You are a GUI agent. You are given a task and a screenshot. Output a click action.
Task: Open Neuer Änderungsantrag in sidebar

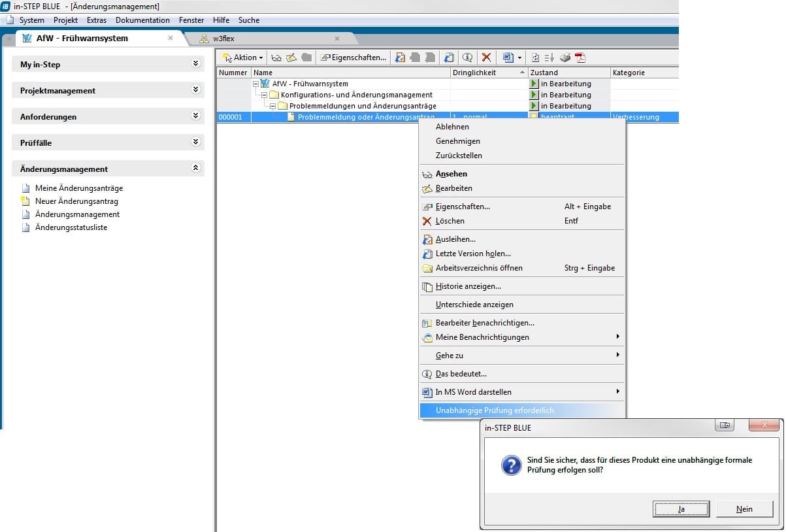pyautogui.click(x=76, y=201)
